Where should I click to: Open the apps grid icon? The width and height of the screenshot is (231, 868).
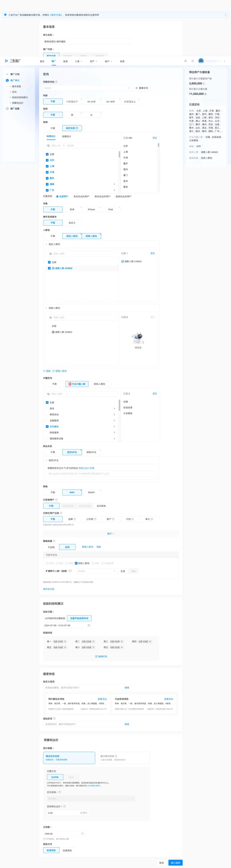193,61
